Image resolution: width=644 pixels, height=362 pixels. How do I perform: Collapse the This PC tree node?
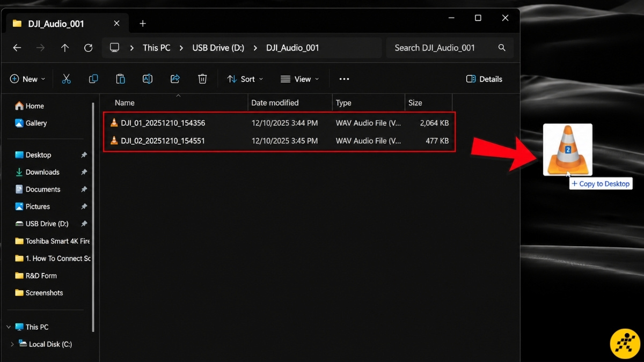9,327
